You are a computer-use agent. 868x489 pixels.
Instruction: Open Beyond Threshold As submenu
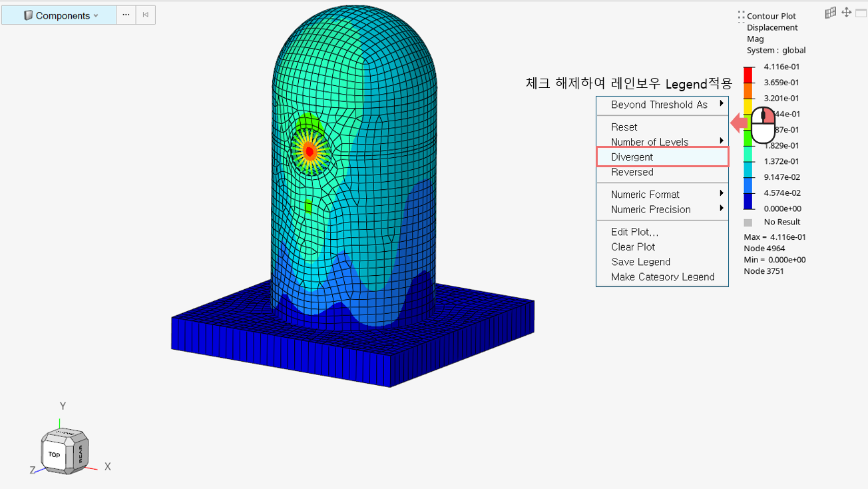pyautogui.click(x=662, y=105)
